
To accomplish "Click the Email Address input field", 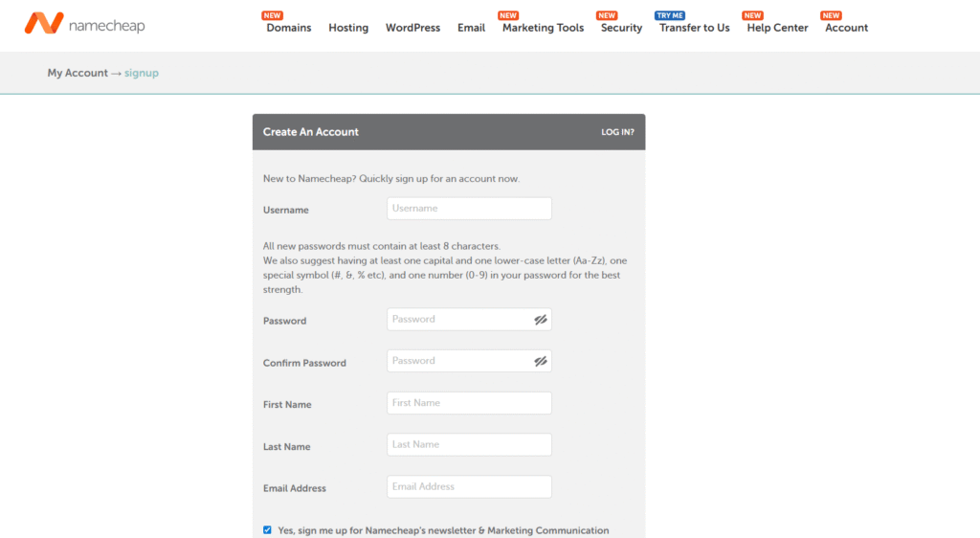I will (x=469, y=487).
